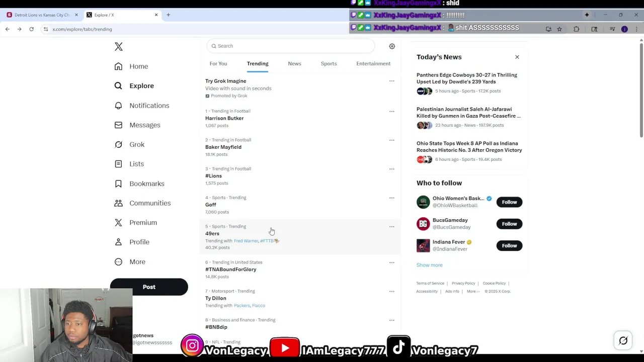Screen dimensions: 644x362
Task: Open Profile icon in sidebar
Action: pos(118,242)
